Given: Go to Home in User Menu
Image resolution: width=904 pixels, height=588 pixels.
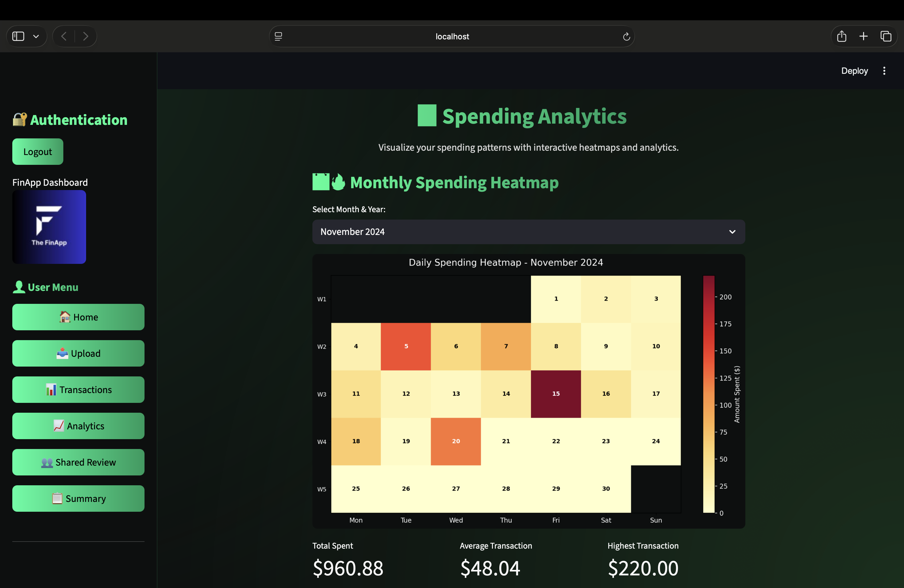Looking at the screenshot, I should (78, 317).
